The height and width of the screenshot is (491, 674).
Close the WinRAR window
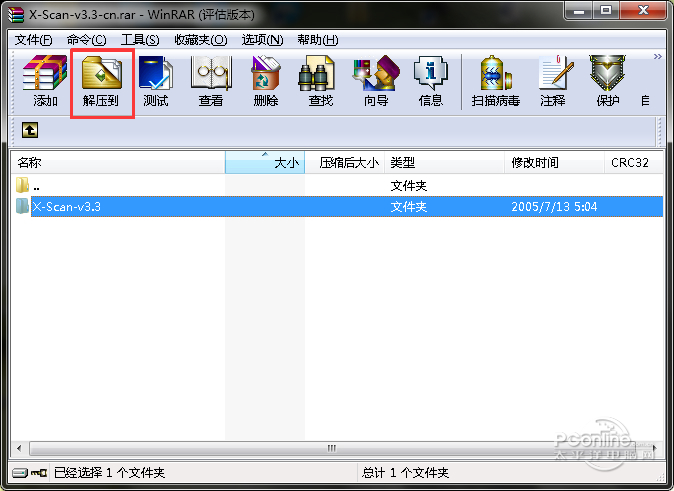click(x=643, y=10)
